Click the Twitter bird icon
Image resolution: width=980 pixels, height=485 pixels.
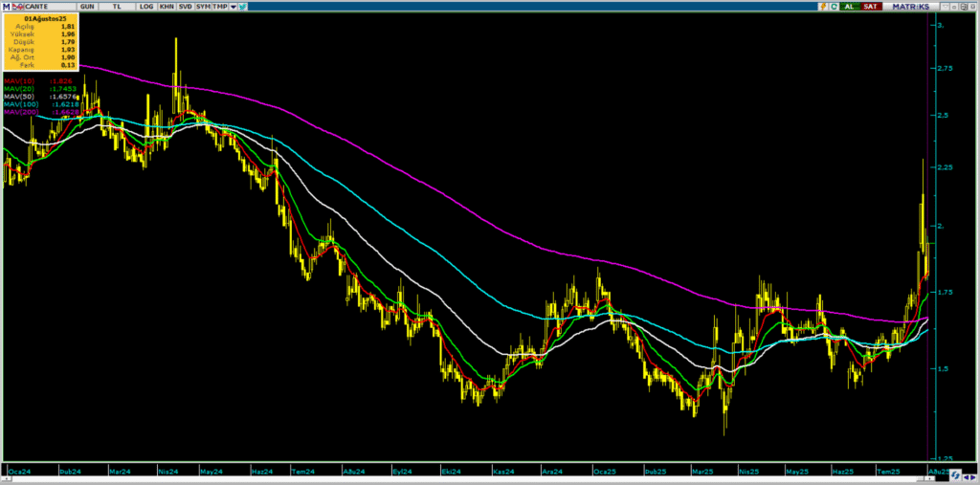point(243,7)
